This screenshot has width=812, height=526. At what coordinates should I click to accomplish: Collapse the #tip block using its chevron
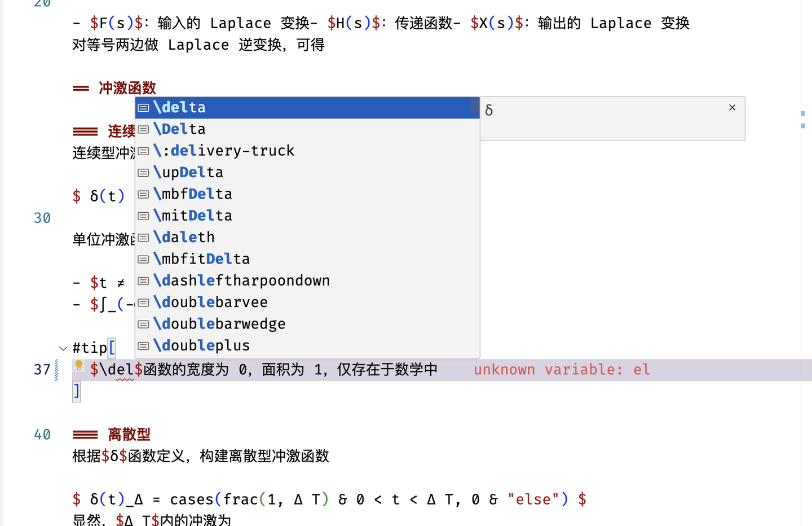click(x=63, y=348)
